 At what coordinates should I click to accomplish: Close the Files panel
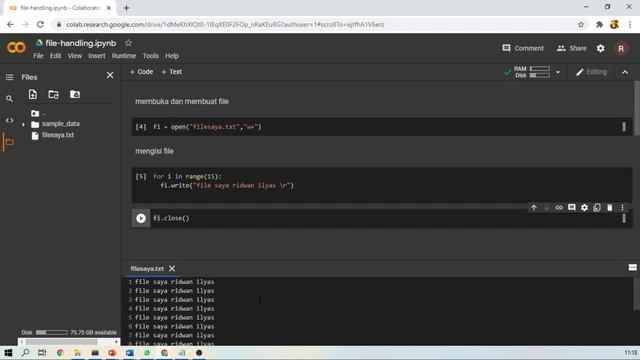tap(110, 75)
